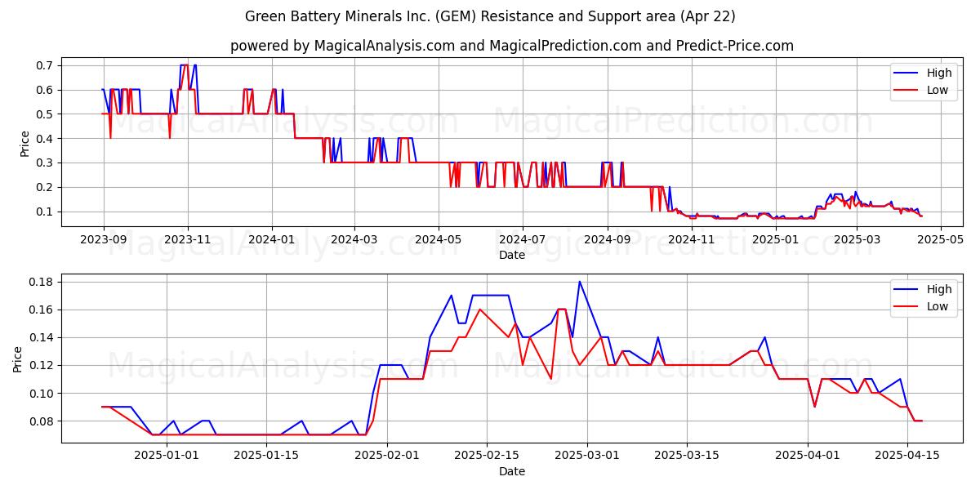Image resolution: width=980 pixels, height=490 pixels.
Task: Click the '2025-01' top chart axis label
Action: coord(775,240)
